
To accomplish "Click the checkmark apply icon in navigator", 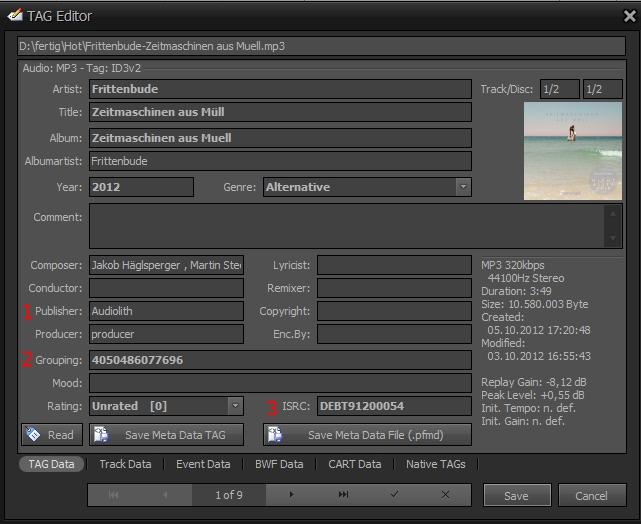I will coord(394,495).
